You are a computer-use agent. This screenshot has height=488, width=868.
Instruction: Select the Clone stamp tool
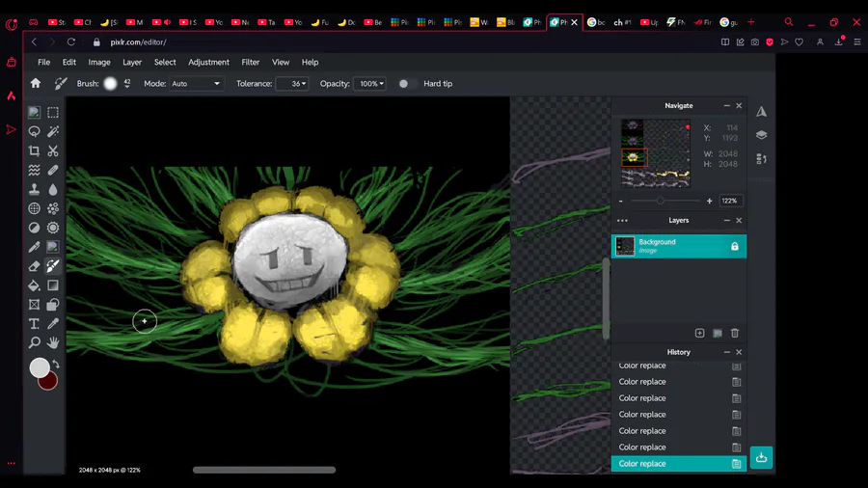coord(34,189)
